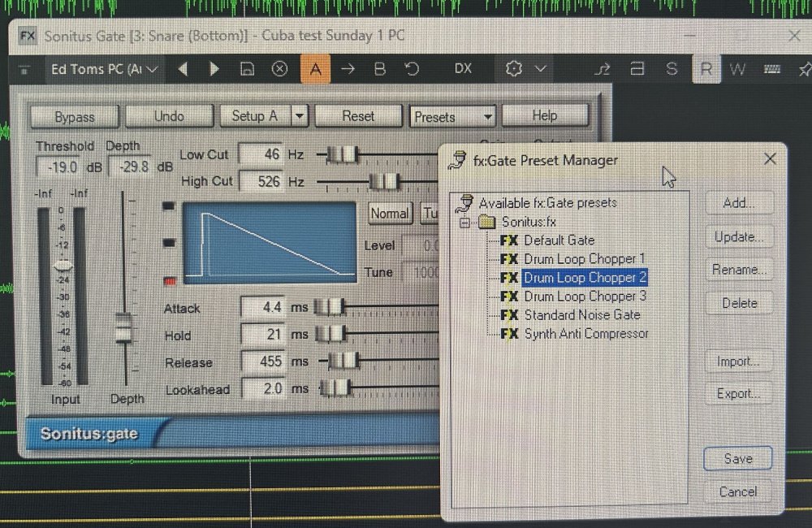Click the High Cut frequency field
The width and height of the screenshot is (812, 528).
[x=261, y=181]
